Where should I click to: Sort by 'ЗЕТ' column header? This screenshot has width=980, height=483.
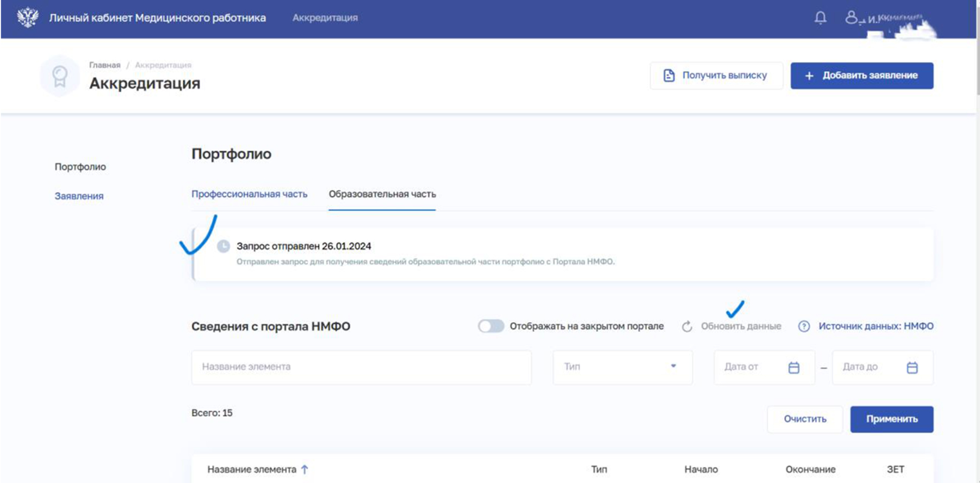pyautogui.click(x=895, y=469)
